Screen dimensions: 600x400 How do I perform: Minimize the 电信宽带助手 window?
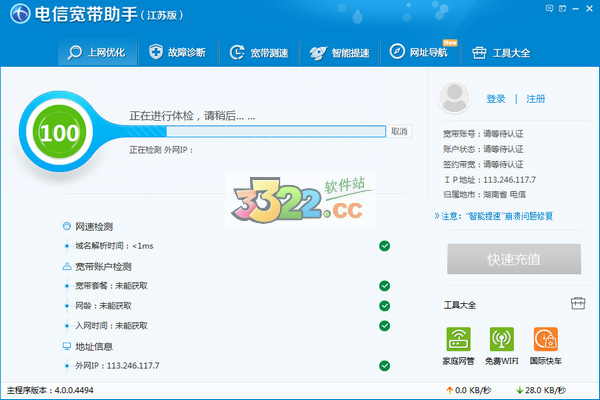[x=576, y=8]
